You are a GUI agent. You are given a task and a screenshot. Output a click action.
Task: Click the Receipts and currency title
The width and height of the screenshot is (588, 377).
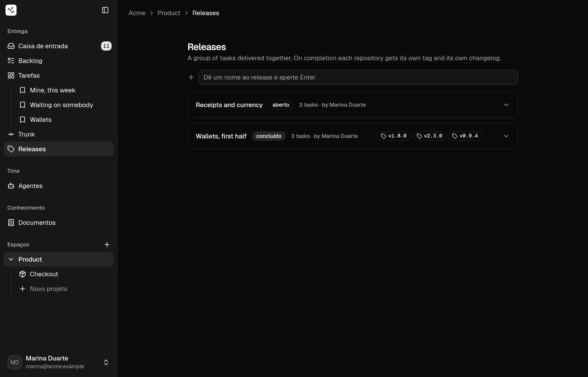point(229,105)
